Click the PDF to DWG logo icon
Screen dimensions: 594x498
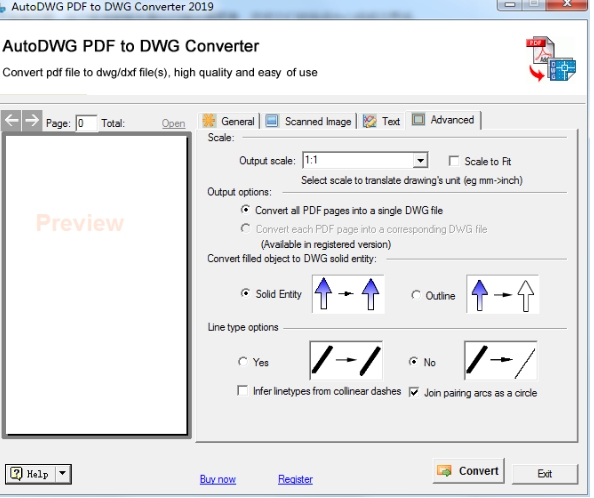pos(552,59)
